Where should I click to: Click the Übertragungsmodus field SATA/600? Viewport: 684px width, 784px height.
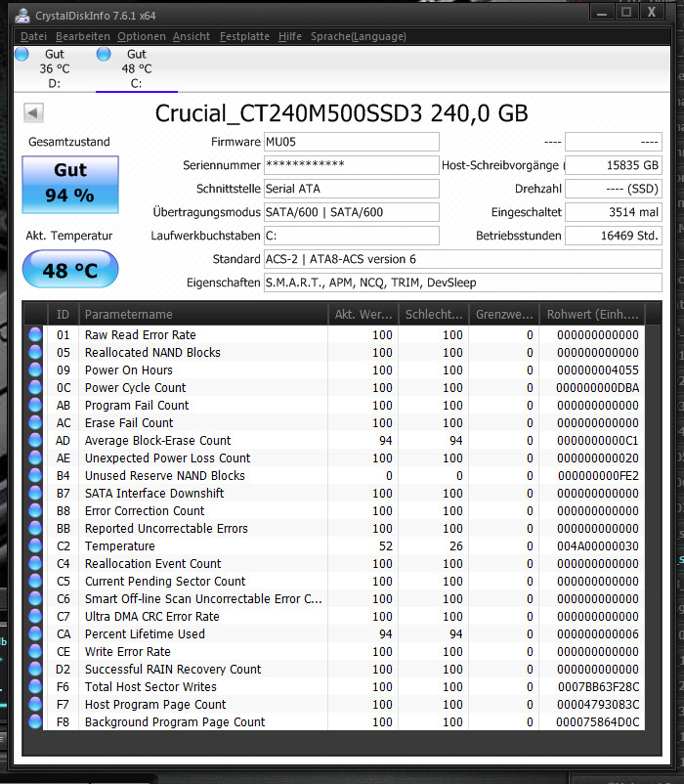[351, 212]
